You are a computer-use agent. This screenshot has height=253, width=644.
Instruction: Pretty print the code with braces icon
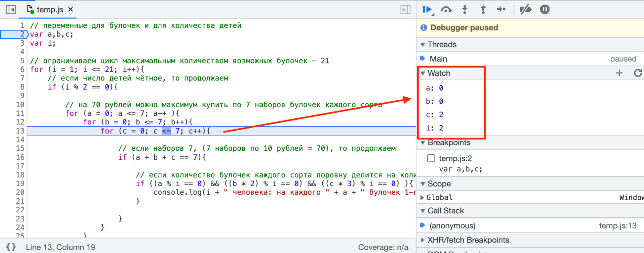(x=11, y=247)
